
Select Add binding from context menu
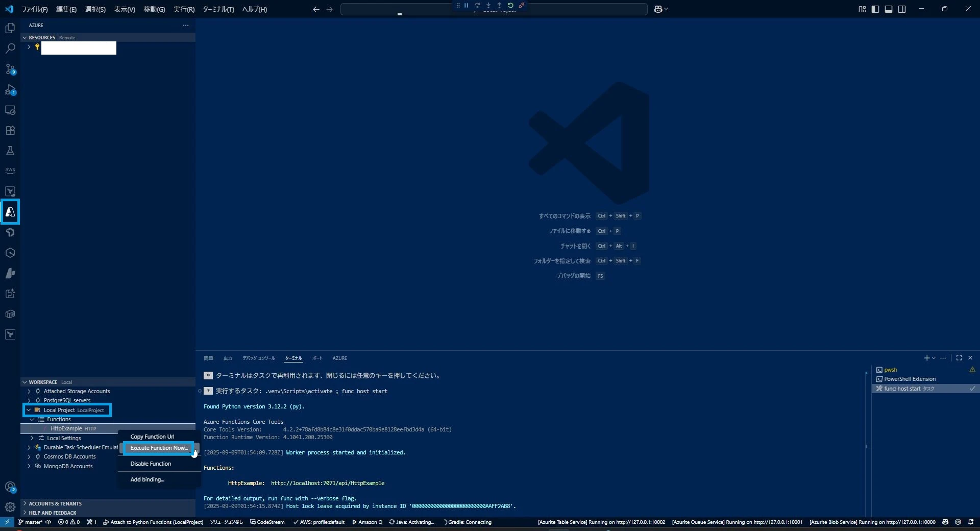tap(159, 479)
